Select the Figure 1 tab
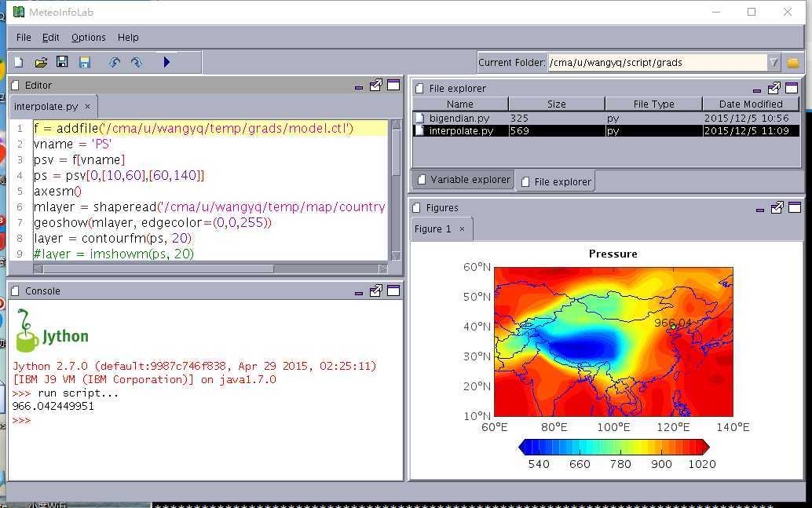This screenshot has height=508, width=812. tap(433, 229)
